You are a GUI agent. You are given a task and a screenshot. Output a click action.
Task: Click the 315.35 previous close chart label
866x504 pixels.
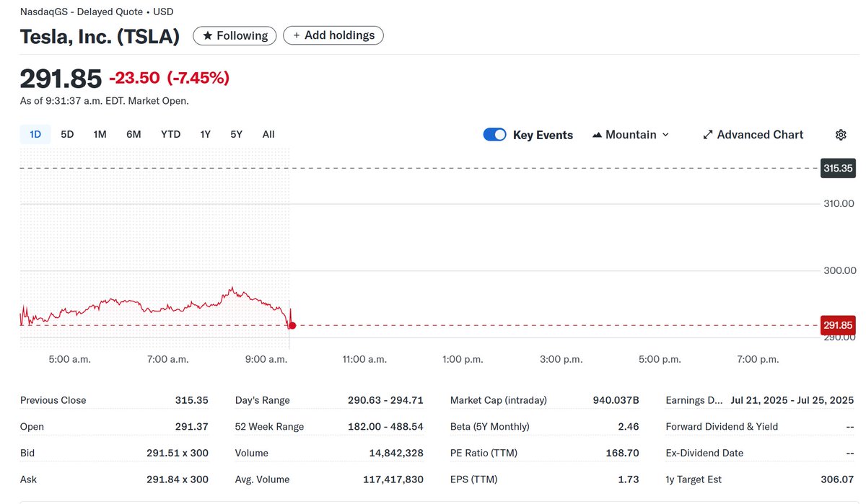tap(838, 168)
